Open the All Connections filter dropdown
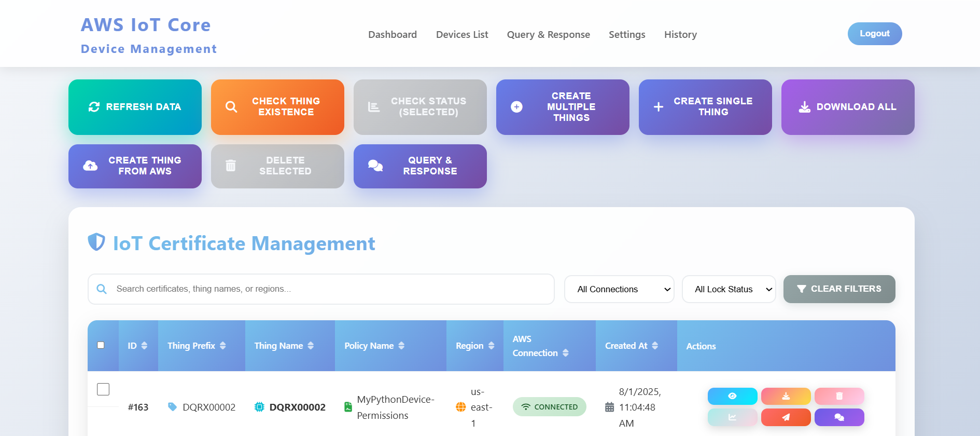The height and width of the screenshot is (436, 980). click(619, 289)
